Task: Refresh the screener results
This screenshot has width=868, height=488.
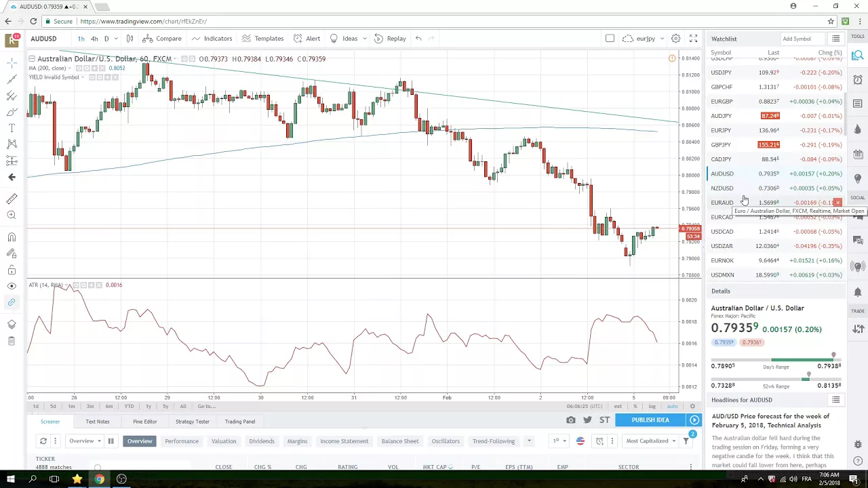Action: pos(43,441)
